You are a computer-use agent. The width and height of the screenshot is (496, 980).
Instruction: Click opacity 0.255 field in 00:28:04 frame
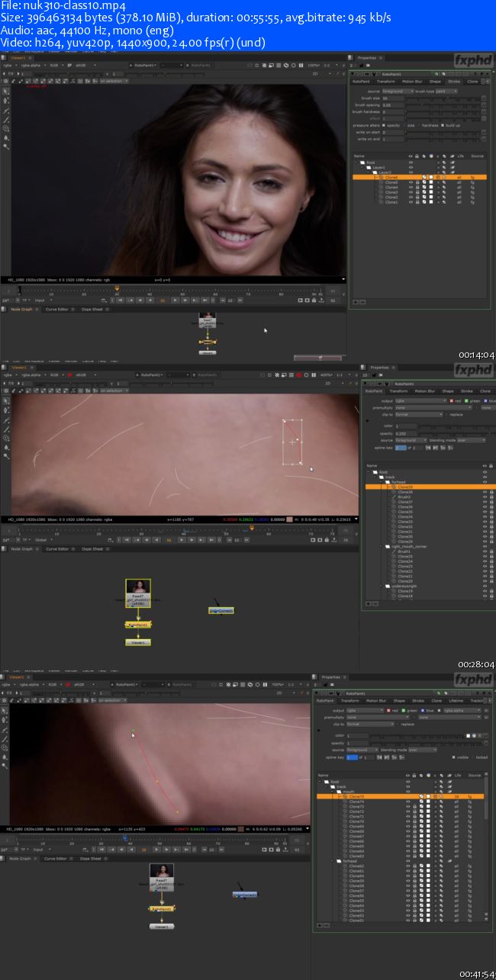(x=405, y=434)
